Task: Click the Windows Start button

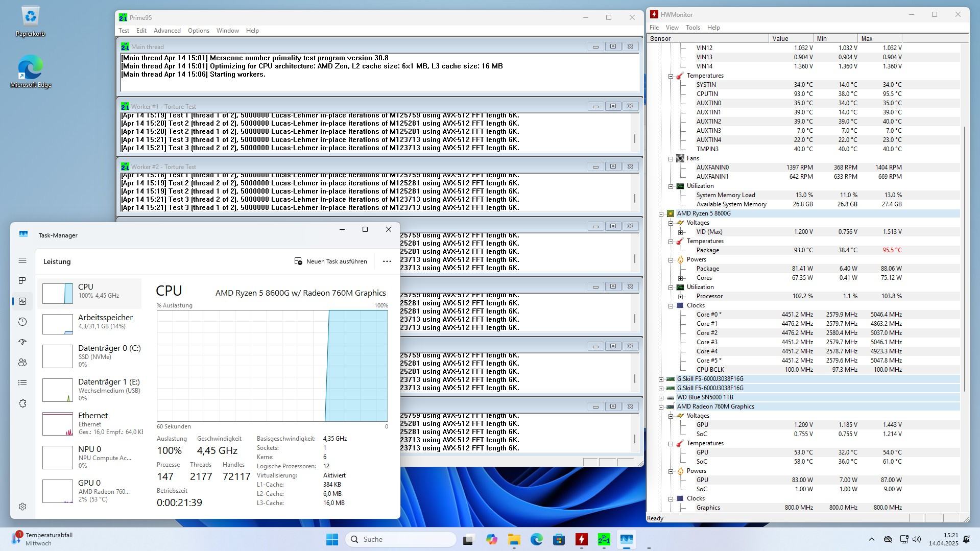Action: click(x=332, y=539)
